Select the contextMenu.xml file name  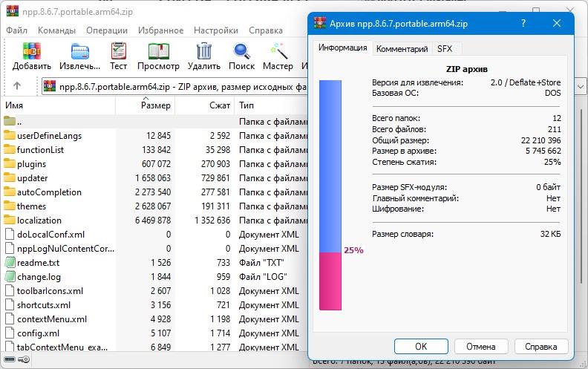click(x=52, y=319)
